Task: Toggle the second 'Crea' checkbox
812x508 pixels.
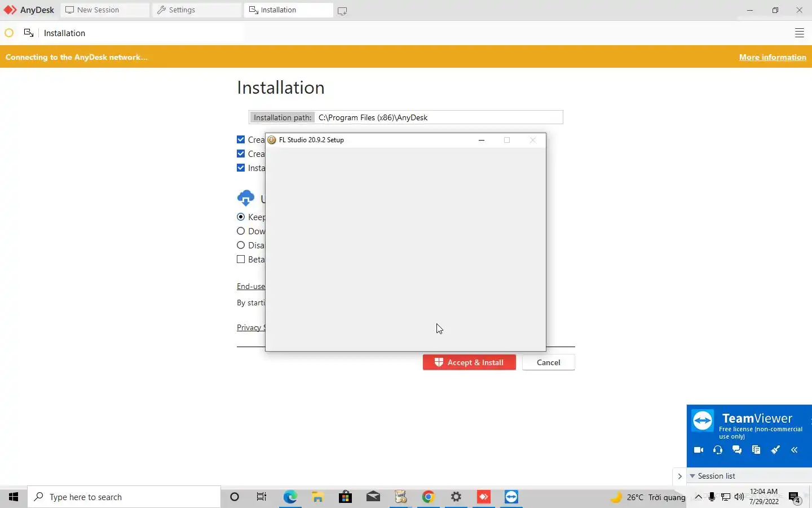Action: (241, 154)
